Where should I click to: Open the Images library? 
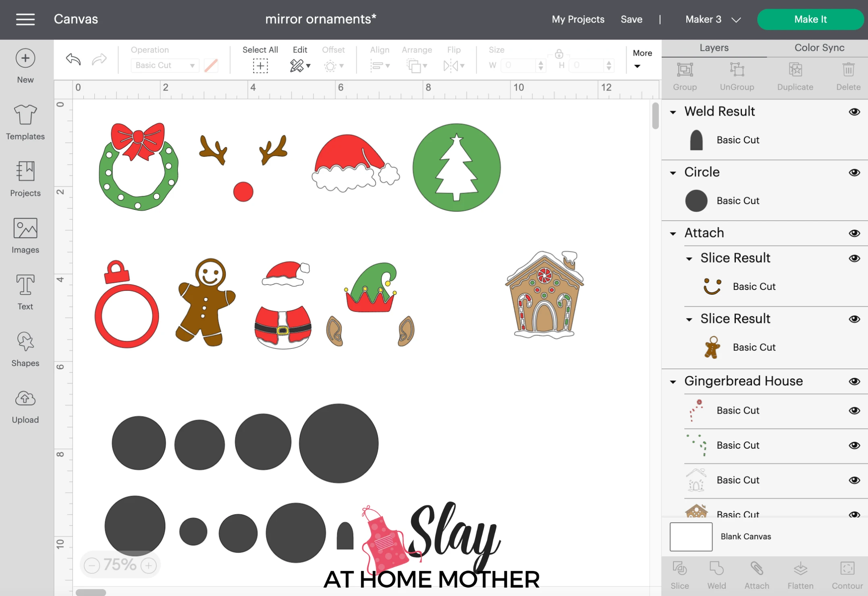[x=25, y=236]
